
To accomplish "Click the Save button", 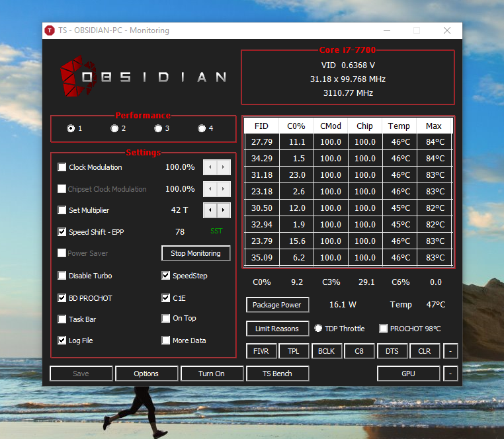I will [x=81, y=374].
